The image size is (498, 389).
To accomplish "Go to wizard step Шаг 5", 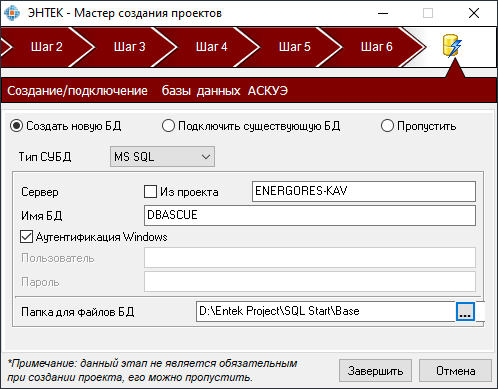I will coord(295,47).
